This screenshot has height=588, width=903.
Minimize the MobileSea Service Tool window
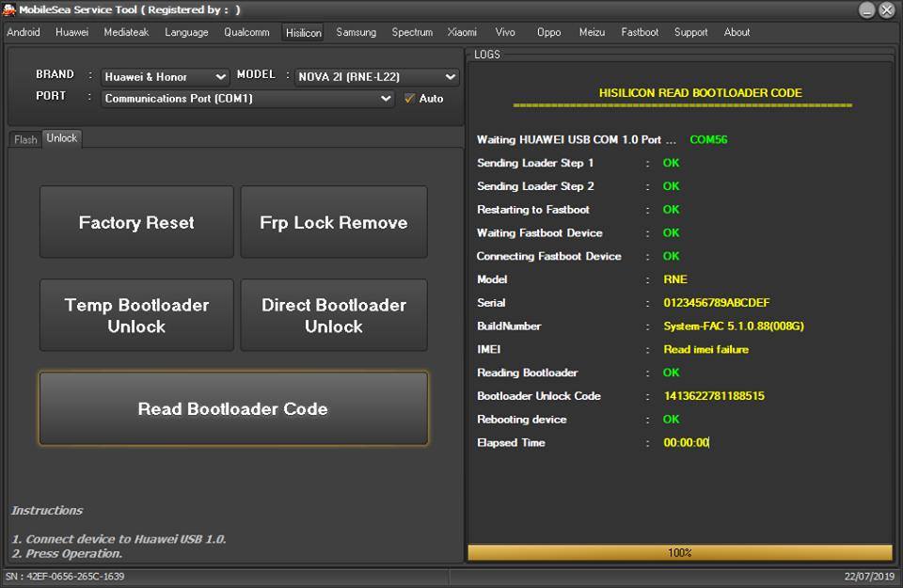(x=866, y=9)
